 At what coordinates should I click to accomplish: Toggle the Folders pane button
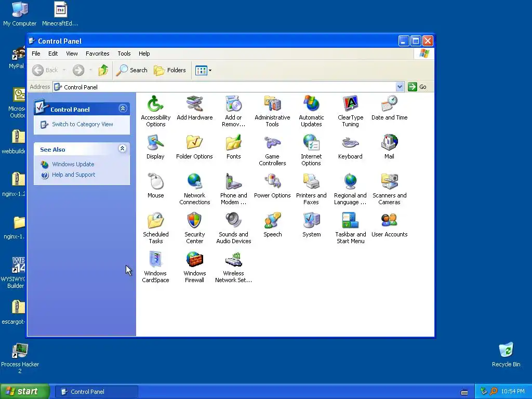click(170, 70)
